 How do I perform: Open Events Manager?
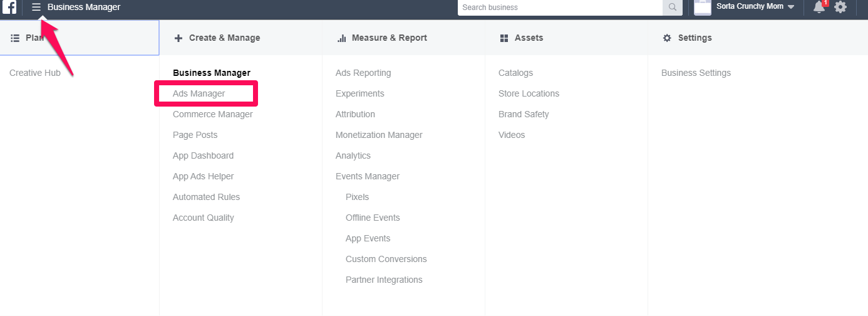tap(368, 176)
